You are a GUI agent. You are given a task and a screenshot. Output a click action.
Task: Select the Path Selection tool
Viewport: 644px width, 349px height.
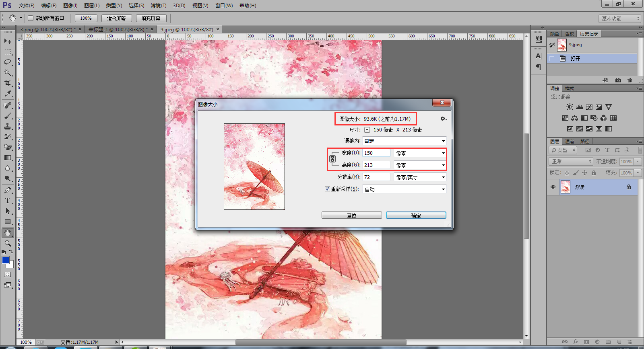pyautogui.click(x=8, y=211)
